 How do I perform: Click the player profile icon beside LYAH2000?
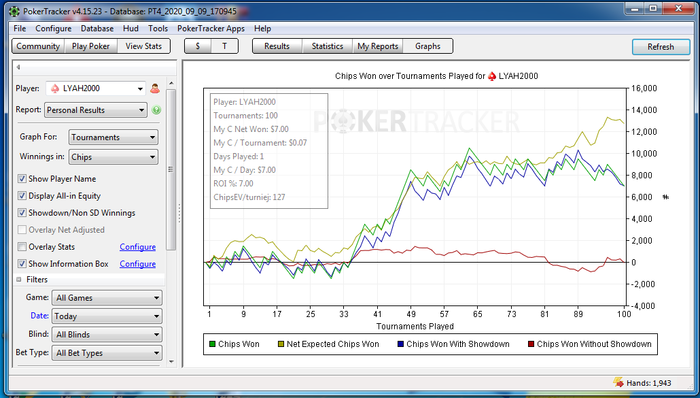click(155, 88)
